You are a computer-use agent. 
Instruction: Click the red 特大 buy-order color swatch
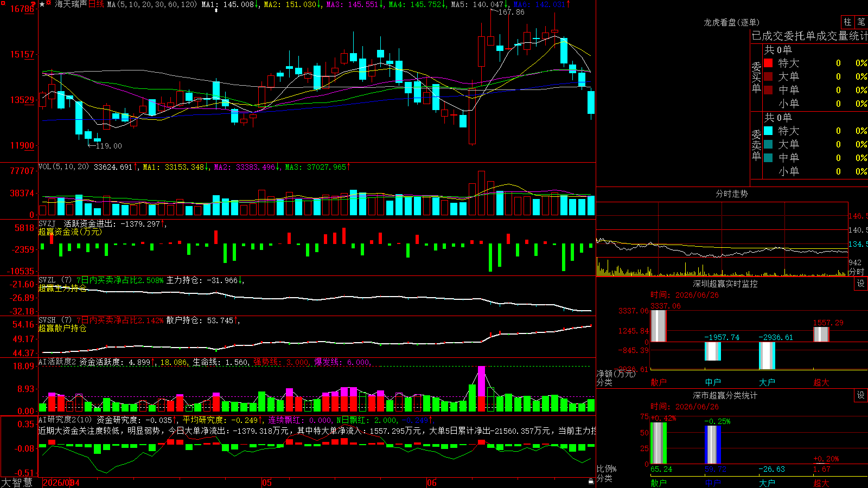coord(768,63)
